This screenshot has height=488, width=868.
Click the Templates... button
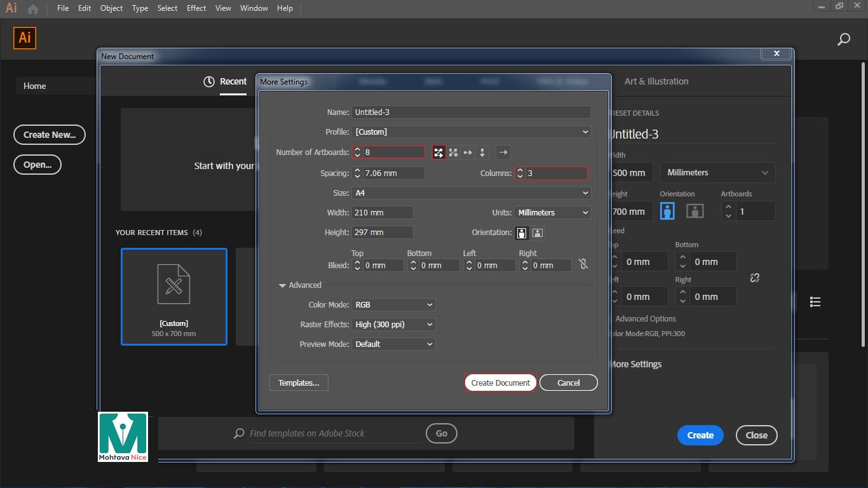pyautogui.click(x=299, y=383)
